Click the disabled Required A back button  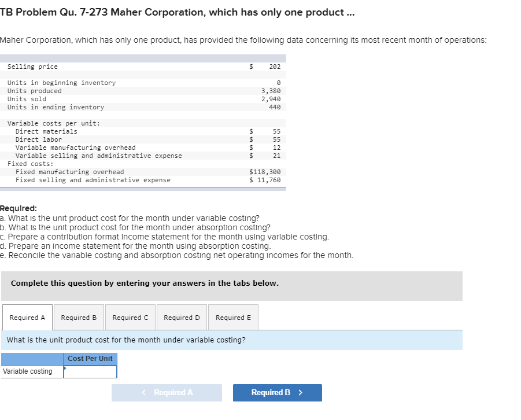coord(167,392)
